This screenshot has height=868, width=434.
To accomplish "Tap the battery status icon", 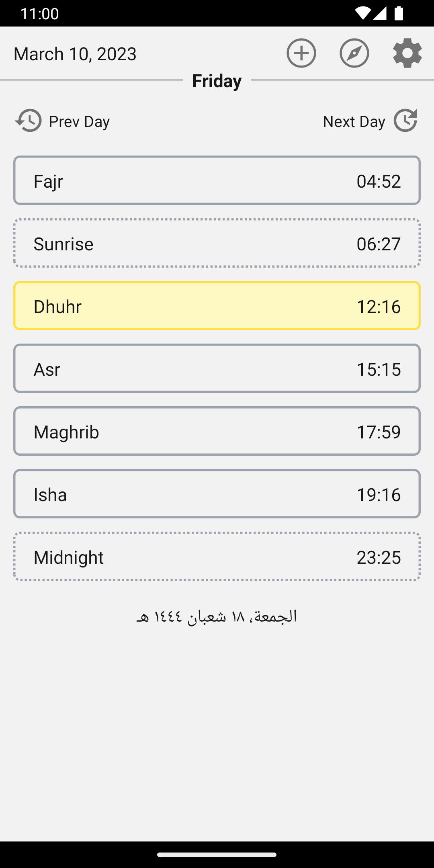I will click(399, 13).
